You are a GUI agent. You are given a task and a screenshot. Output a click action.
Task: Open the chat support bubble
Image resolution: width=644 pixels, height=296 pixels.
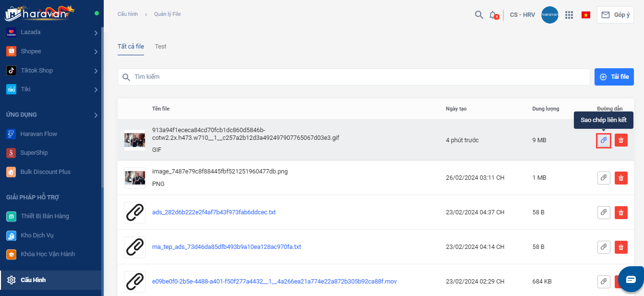(x=631, y=279)
